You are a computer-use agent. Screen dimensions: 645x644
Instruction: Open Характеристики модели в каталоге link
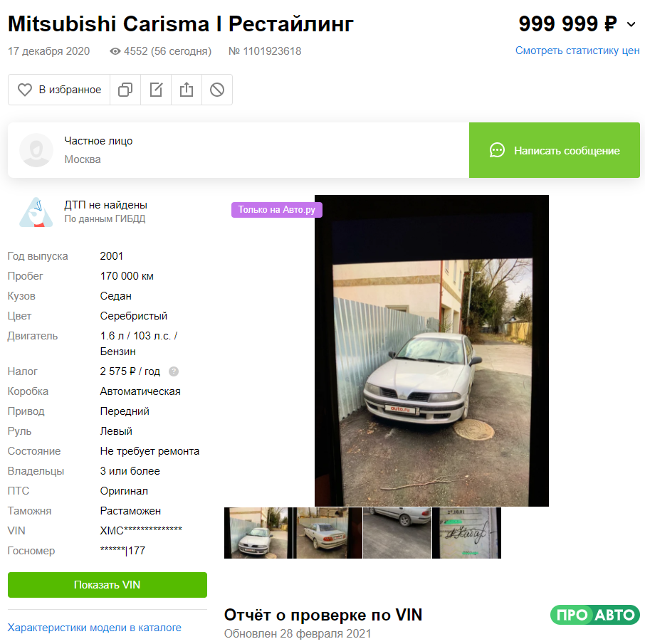[x=94, y=628]
